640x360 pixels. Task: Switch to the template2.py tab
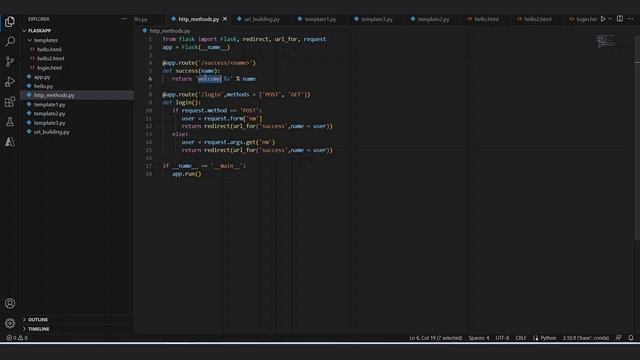pos(430,19)
